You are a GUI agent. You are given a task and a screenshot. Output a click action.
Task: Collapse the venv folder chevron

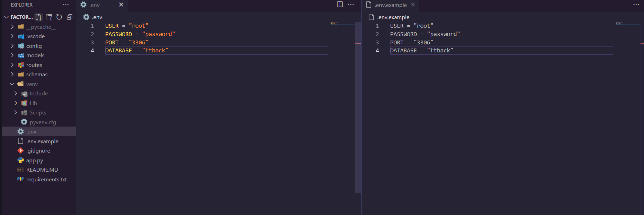point(12,84)
